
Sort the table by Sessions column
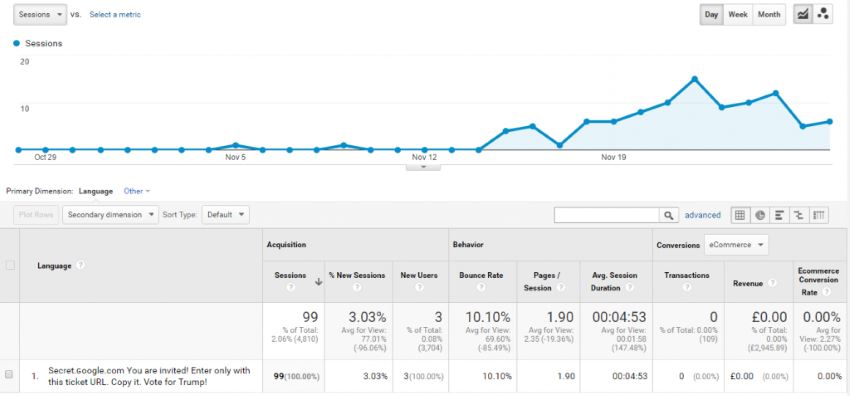point(290,275)
